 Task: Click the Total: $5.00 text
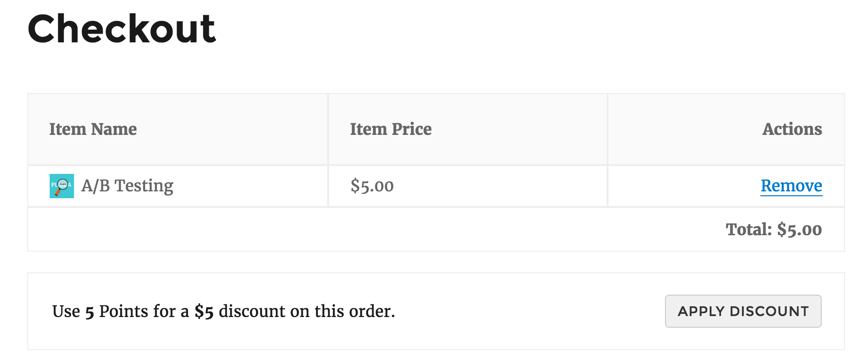pyautogui.click(x=773, y=229)
